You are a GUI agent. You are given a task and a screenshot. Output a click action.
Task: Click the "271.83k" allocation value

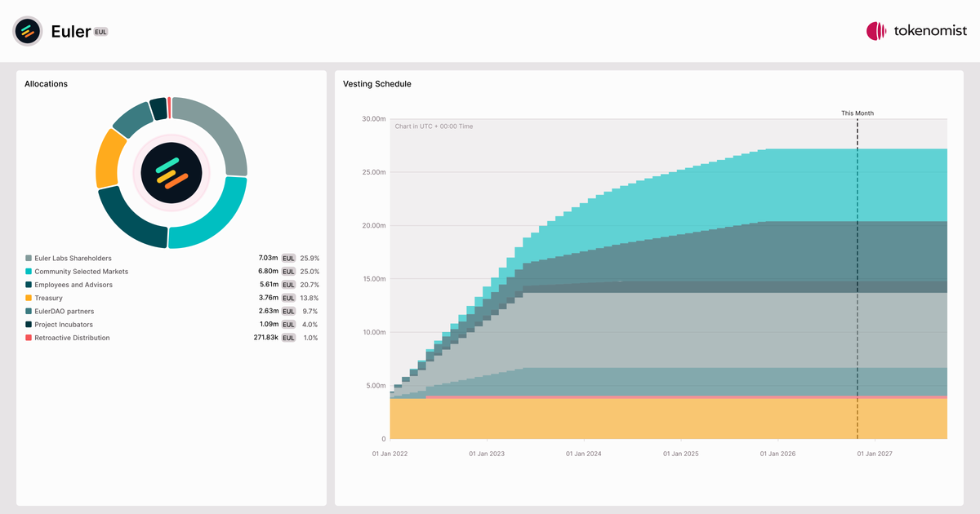(266, 338)
